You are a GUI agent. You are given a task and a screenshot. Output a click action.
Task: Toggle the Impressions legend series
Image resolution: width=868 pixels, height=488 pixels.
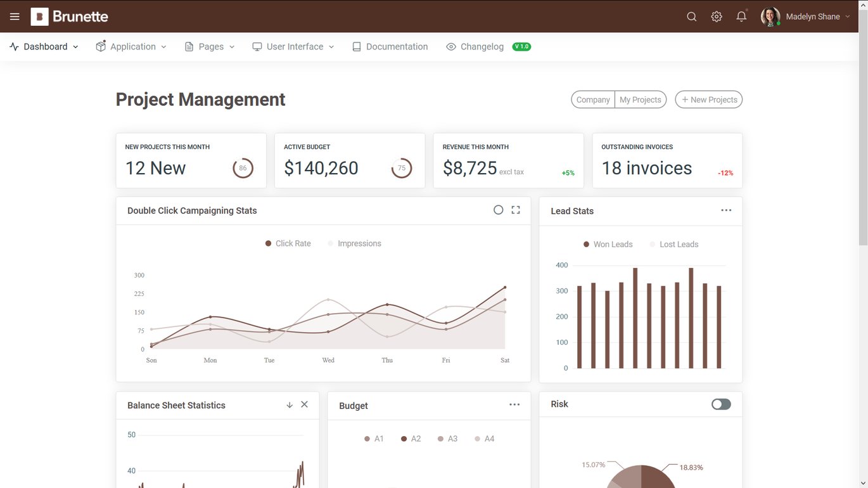(x=354, y=243)
